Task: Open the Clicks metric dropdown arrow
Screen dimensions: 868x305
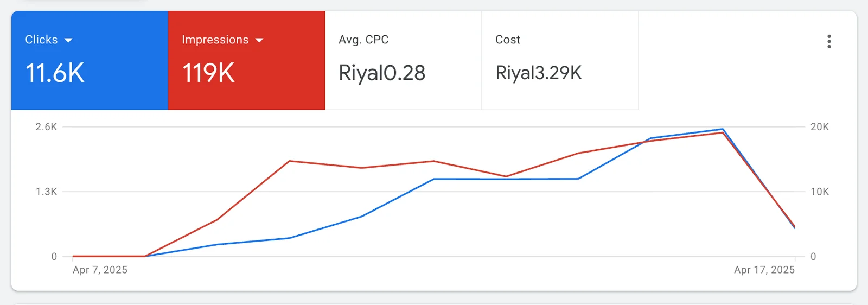Action: tap(68, 40)
